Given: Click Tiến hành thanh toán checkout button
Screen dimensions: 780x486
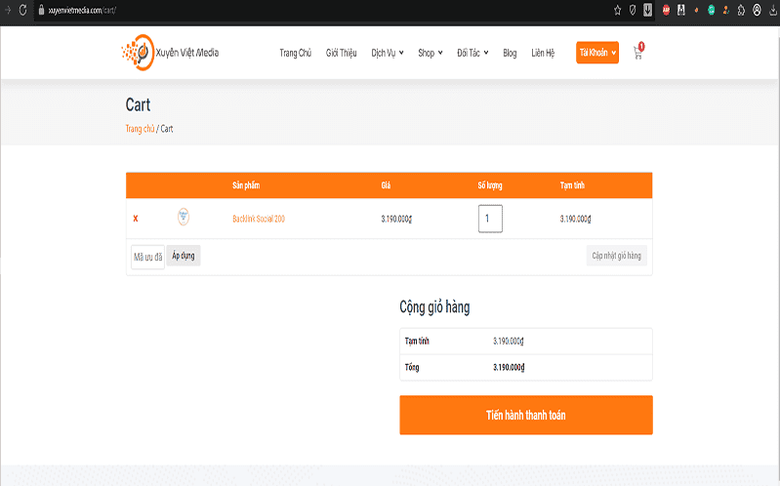Looking at the screenshot, I should [x=526, y=415].
